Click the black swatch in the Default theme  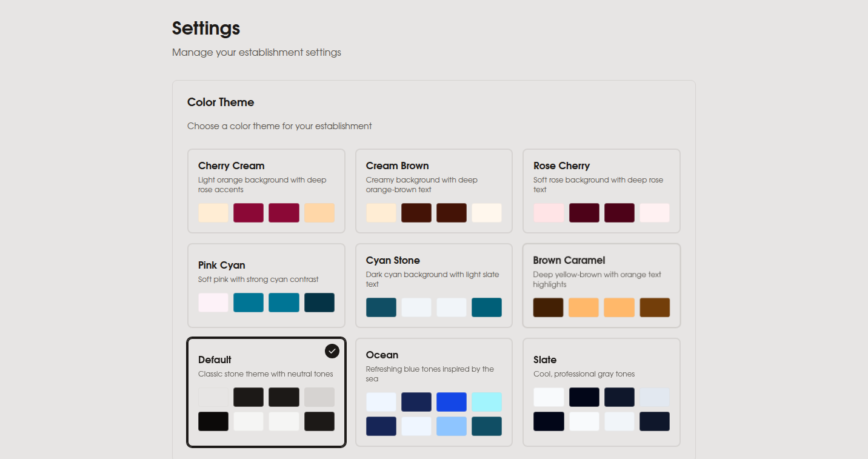[213, 421]
